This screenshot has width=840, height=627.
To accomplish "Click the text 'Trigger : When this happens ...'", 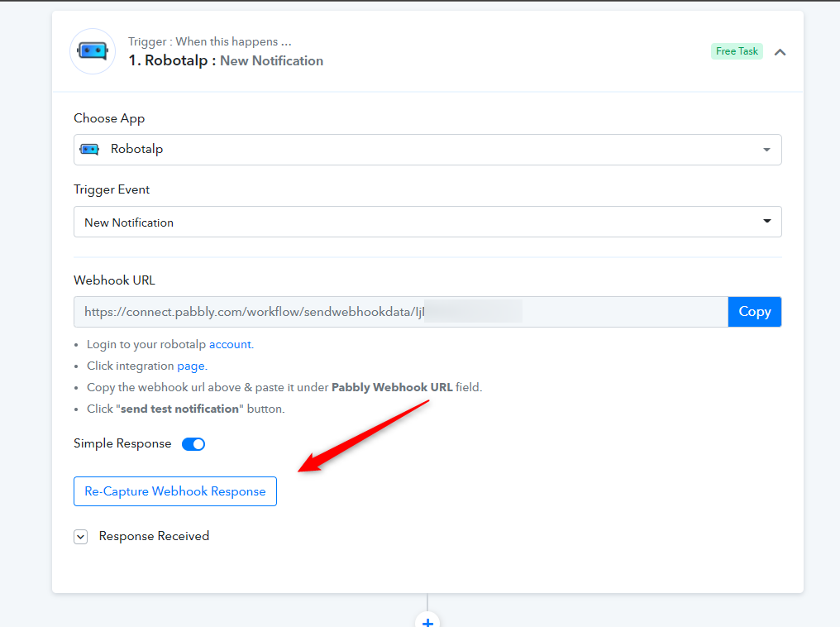I will tap(210, 42).
